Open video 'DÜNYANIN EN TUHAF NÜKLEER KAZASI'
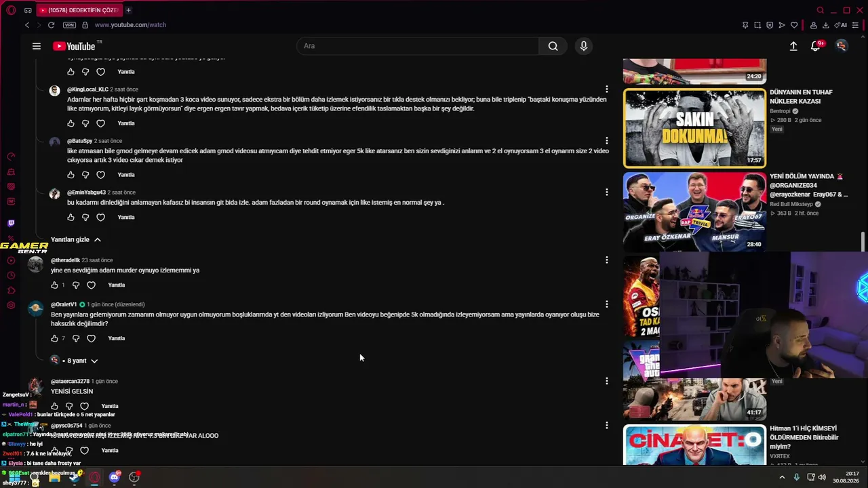This screenshot has height=488, width=868. tap(801, 97)
